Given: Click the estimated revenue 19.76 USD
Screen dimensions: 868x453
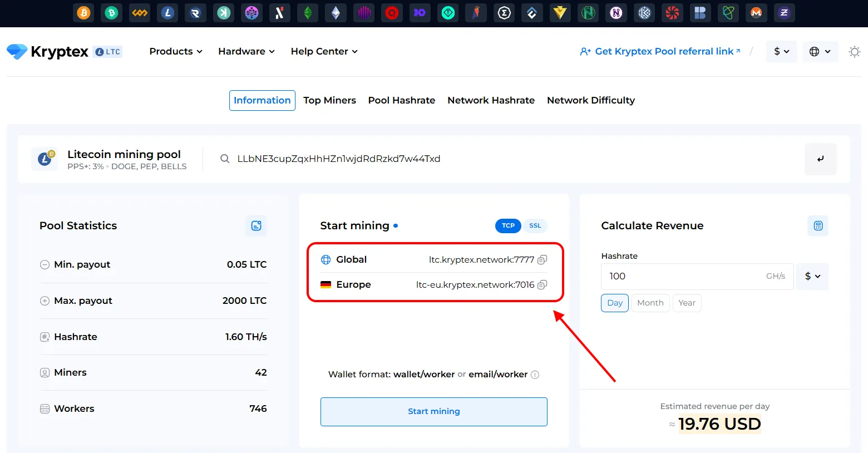Looking at the screenshot, I should 719,425.
